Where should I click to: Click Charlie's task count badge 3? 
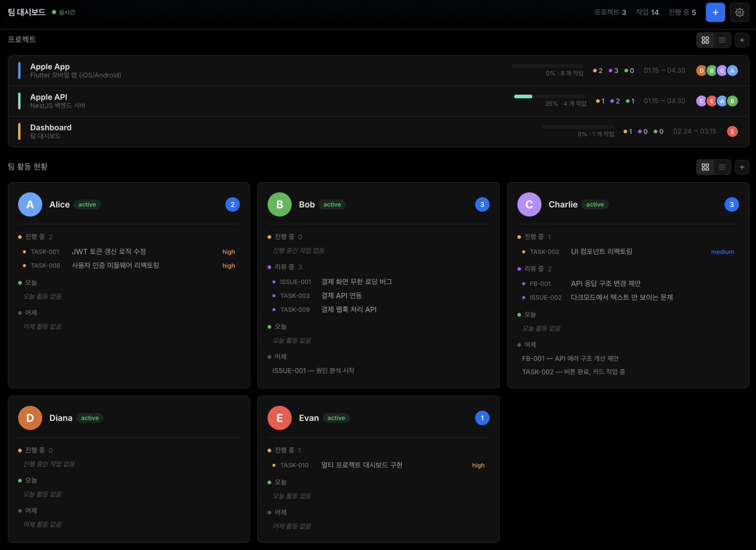[731, 205]
